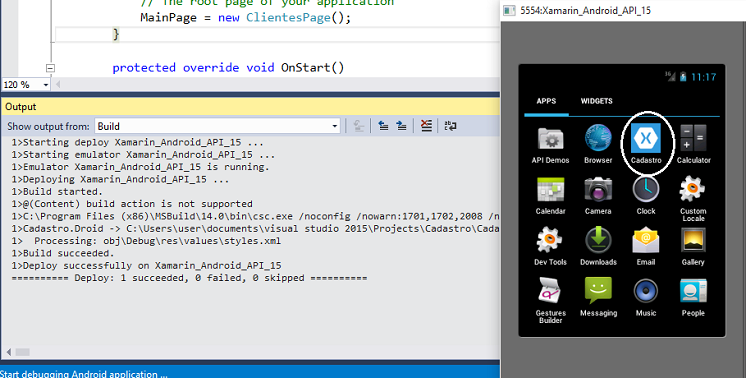Click the Find Message in Code icon
This screenshot has width=746, height=378.
pos(359,126)
